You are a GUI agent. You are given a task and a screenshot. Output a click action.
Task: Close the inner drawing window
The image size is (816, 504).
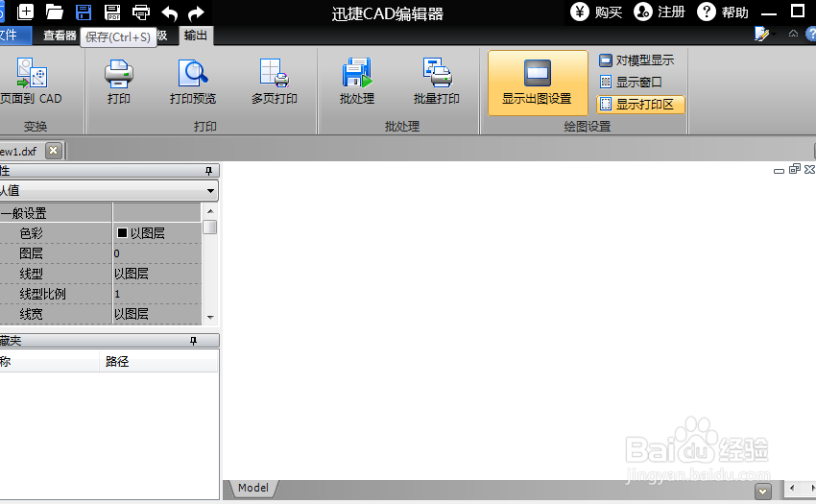(809, 169)
